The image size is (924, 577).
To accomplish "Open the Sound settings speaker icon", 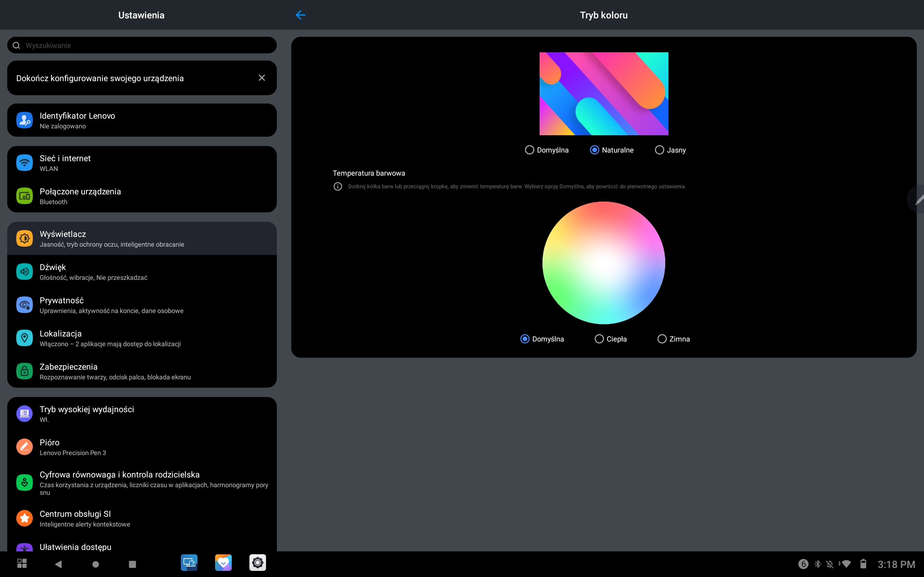I will click(x=25, y=272).
